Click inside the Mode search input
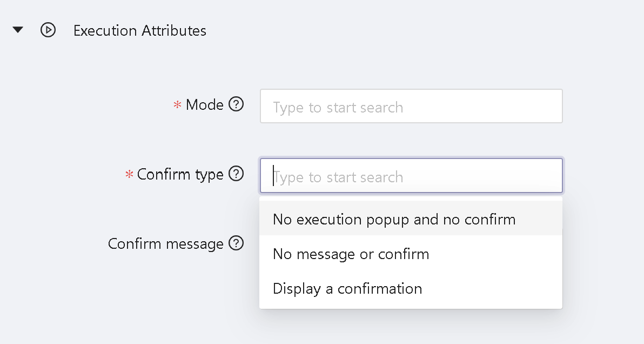Viewport: 644px width, 344px height. point(411,106)
